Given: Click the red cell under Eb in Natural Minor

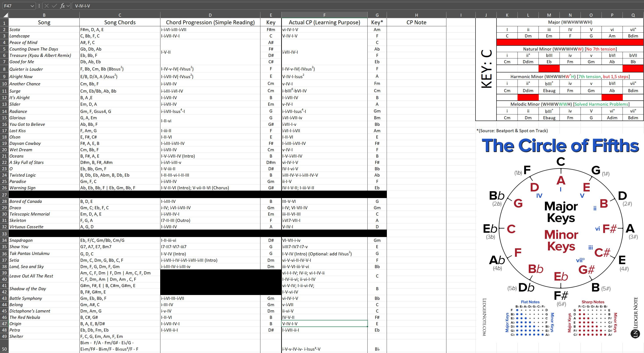Looking at the screenshot, I should click(549, 68).
